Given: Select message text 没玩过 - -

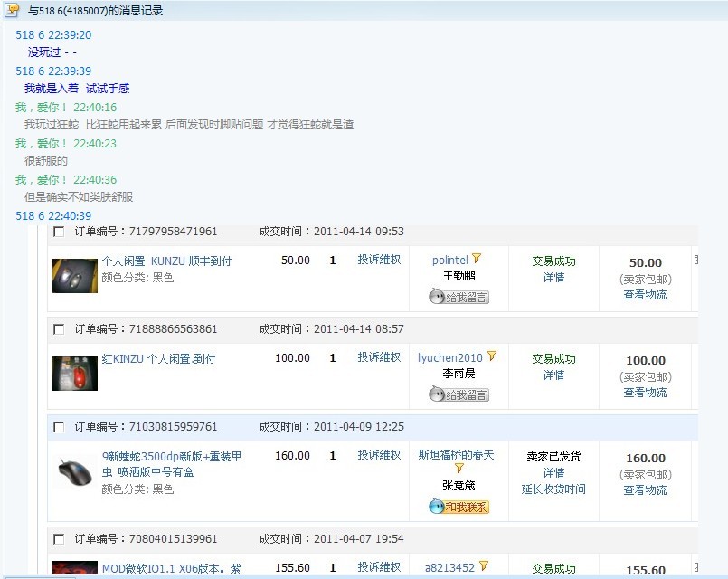Looking at the screenshot, I should 52,52.
